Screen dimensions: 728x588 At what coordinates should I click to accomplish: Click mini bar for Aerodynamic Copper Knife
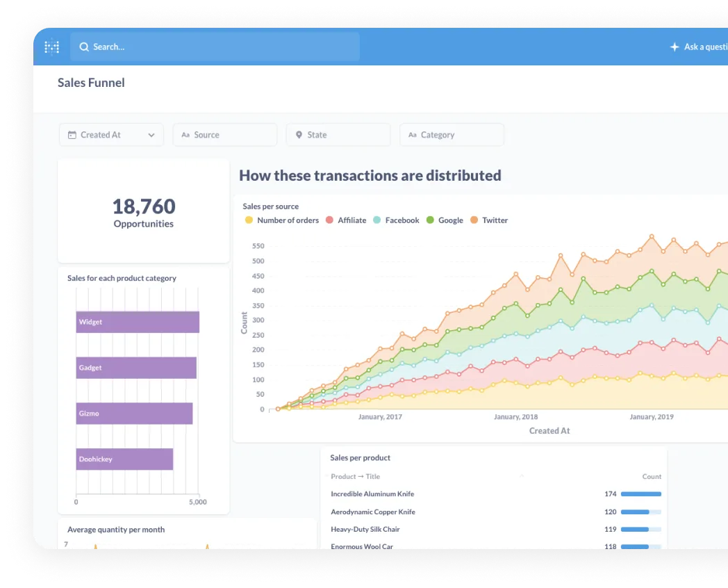[x=641, y=512]
